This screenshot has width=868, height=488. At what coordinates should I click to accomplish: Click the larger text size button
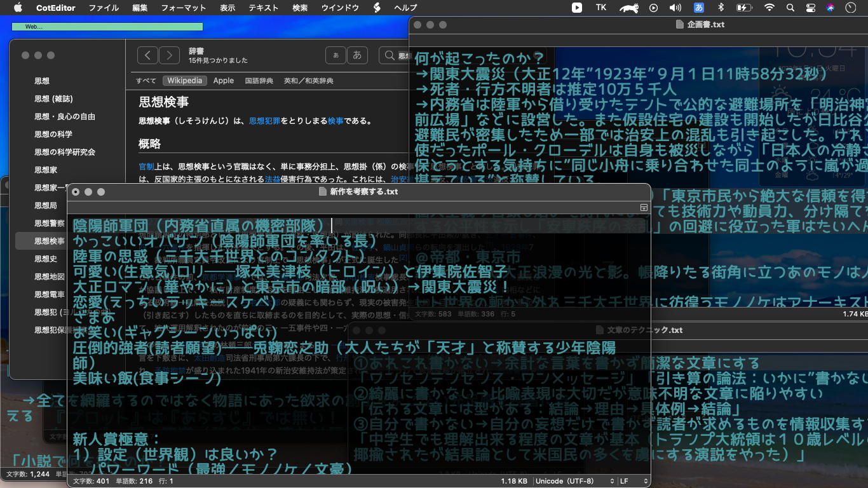(357, 55)
